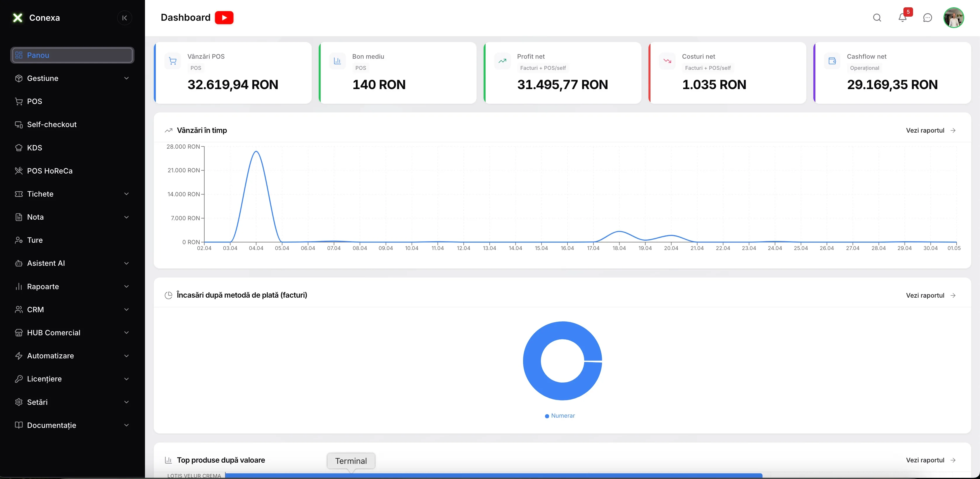The height and width of the screenshot is (479, 980).
Task: Collapse the sidebar with the arrow button
Action: (125, 18)
